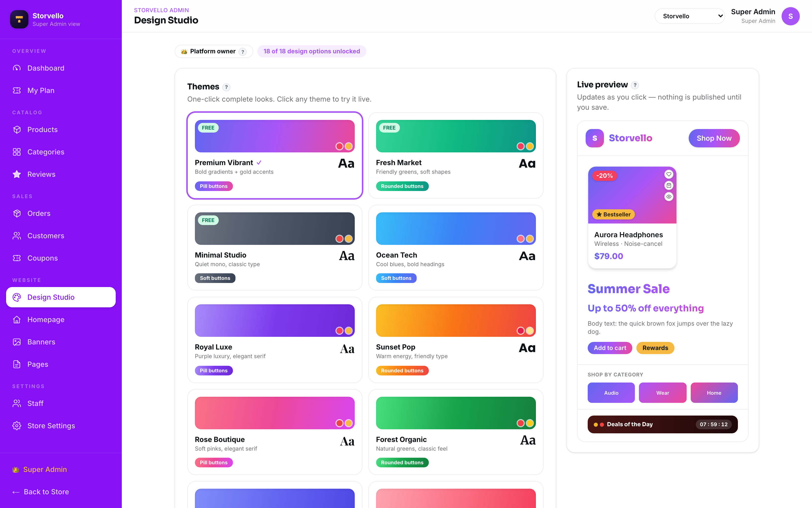This screenshot has height=508, width=812.
Task: Click the Products box icon
Action: [x=17, y=130]
